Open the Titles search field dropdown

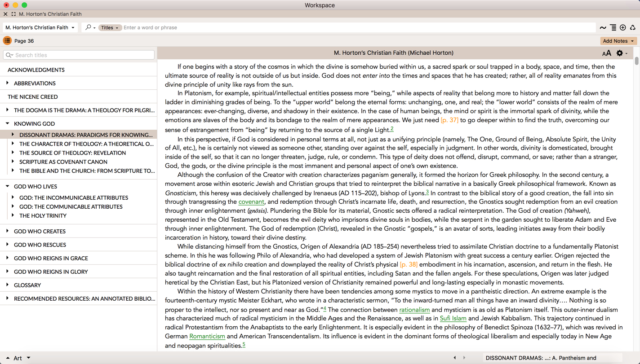point(110,28)
